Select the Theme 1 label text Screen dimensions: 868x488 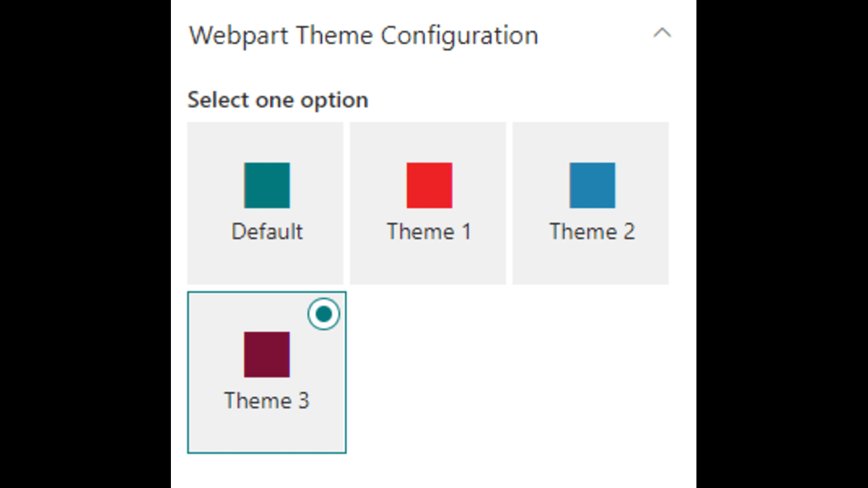tap(430, 231)
